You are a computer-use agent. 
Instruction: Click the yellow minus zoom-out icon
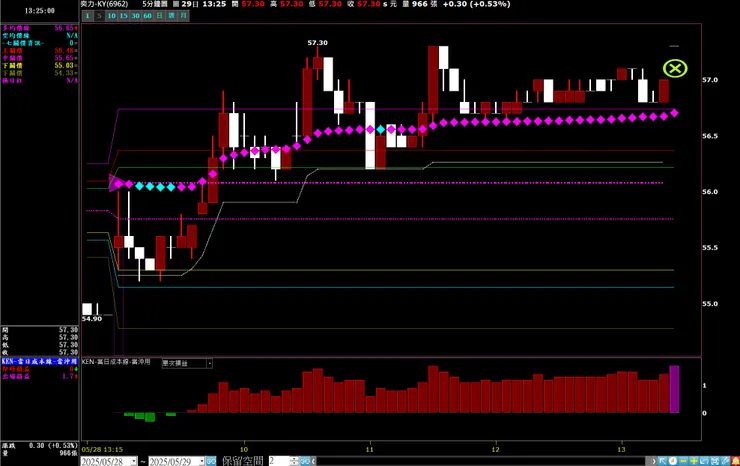tap(683, 461)
